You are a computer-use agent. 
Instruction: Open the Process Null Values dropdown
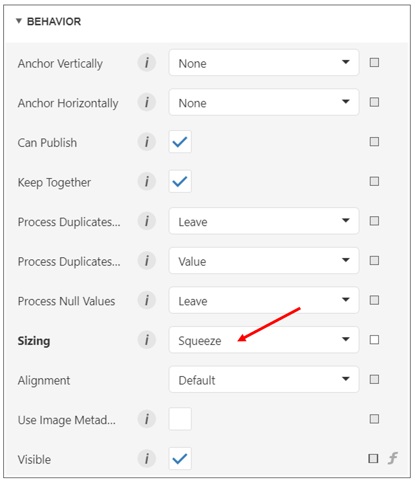coord(264,300)
